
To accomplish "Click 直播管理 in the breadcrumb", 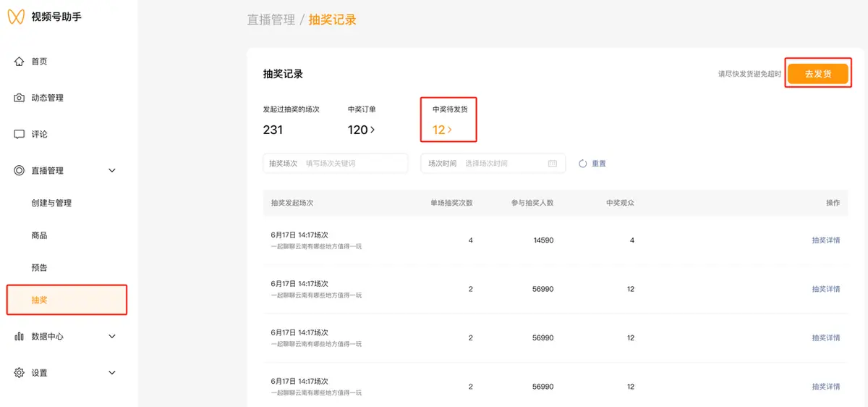I will [271, 20].
